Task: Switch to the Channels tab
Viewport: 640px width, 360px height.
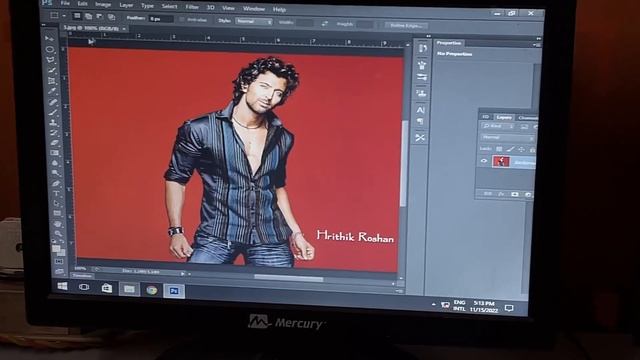Action: 528,118
